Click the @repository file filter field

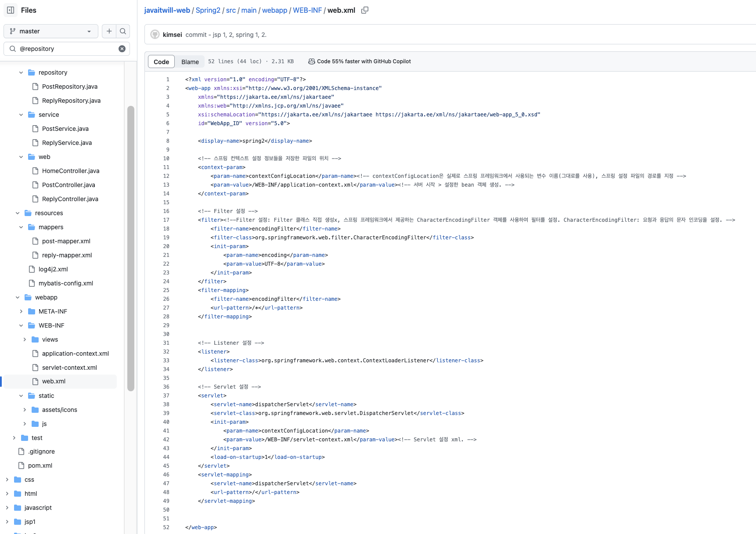(x=66, y=49)
